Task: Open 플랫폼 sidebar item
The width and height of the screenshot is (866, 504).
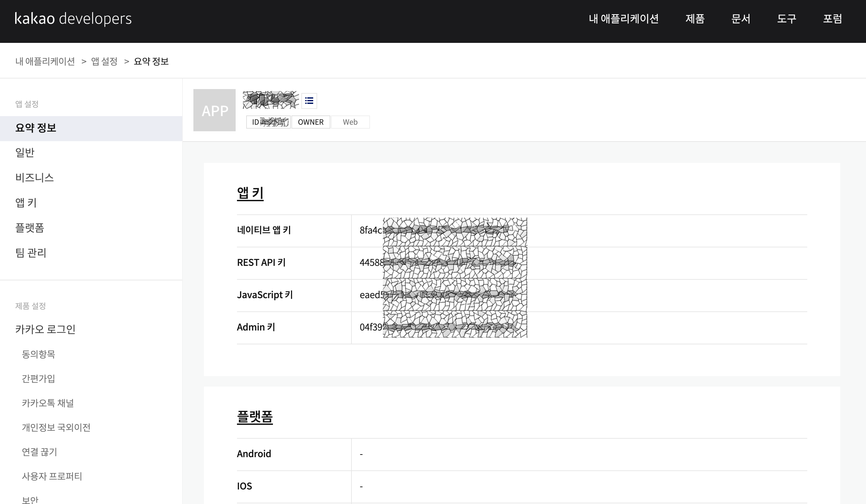Action: click(x=30, y=228)
